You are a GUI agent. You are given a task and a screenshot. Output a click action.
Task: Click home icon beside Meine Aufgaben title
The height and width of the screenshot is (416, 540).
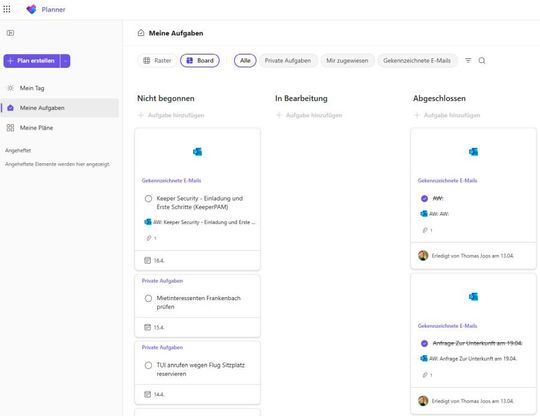coord(141,33)
